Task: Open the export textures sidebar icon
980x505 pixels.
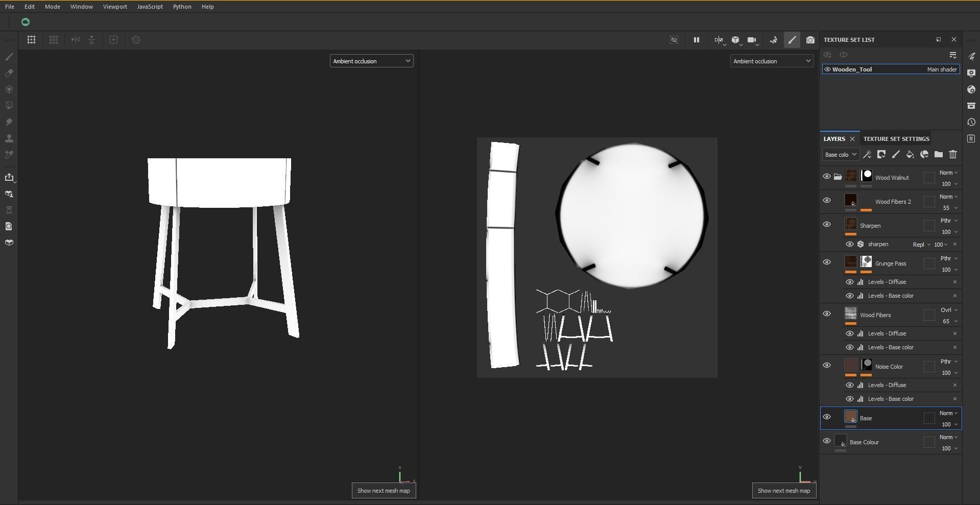Action: (9, 177)
